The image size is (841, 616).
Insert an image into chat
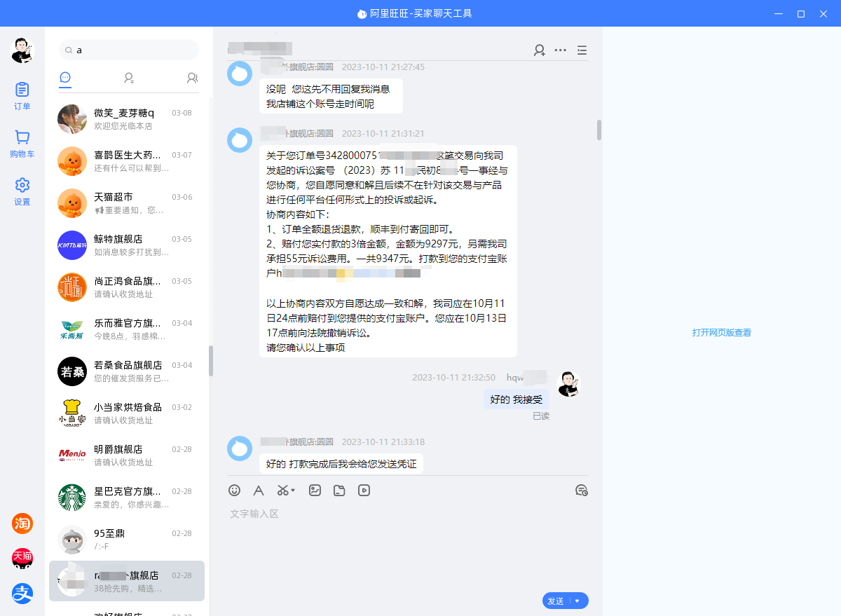(x=315, y=491)
